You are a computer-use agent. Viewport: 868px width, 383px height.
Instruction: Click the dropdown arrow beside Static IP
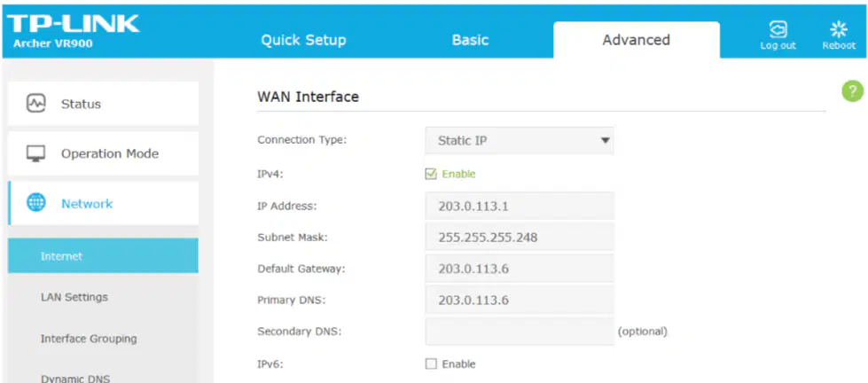(x=605, y=141)
